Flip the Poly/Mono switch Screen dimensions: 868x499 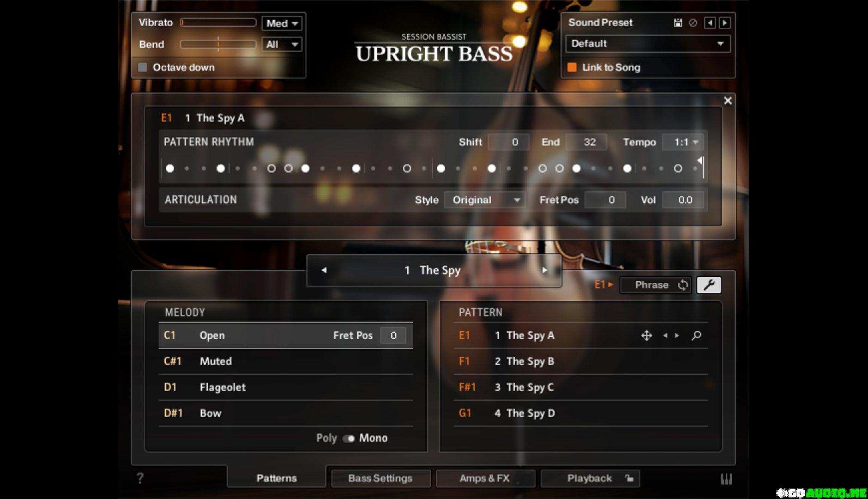[349, 438]
